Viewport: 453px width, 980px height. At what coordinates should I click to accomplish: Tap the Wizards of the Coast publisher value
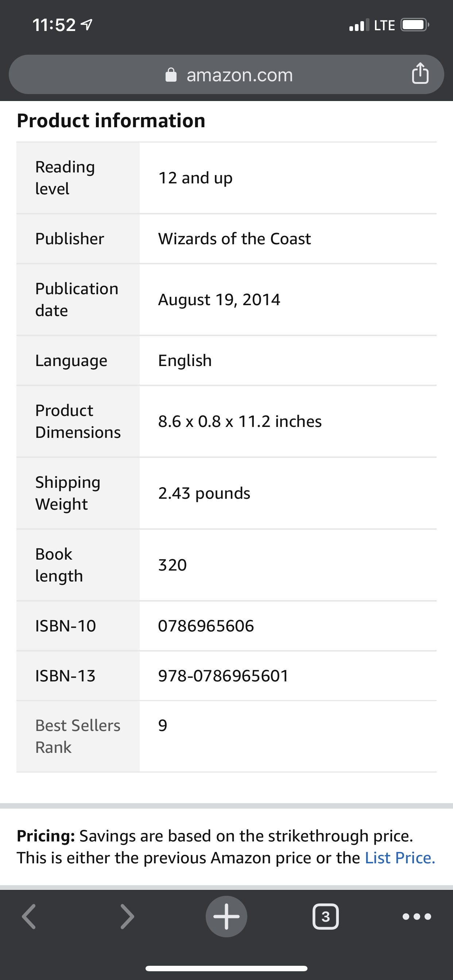235,239
